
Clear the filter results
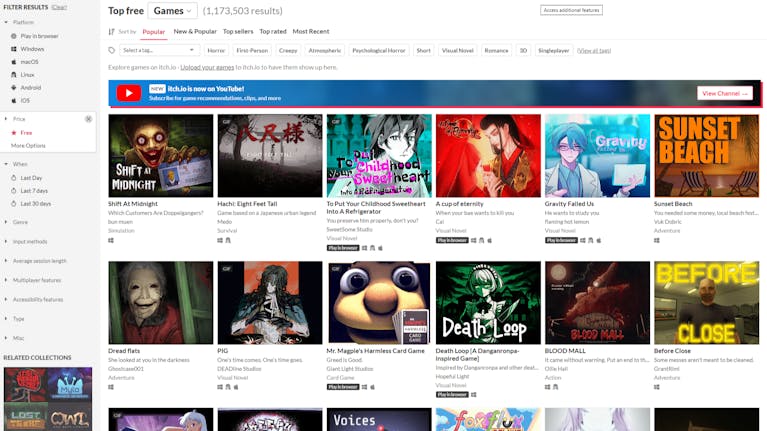pos(59,7)
